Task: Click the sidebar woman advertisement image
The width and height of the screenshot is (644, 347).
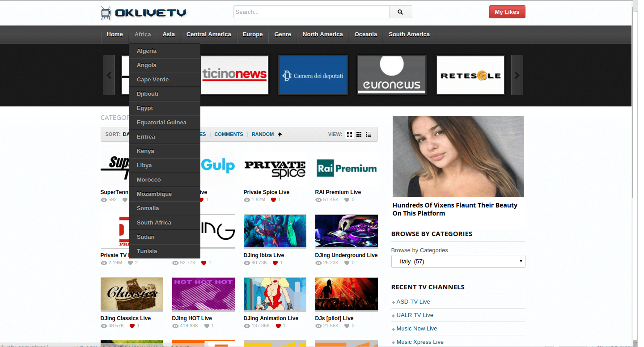Action: click(x=458, y=157)
